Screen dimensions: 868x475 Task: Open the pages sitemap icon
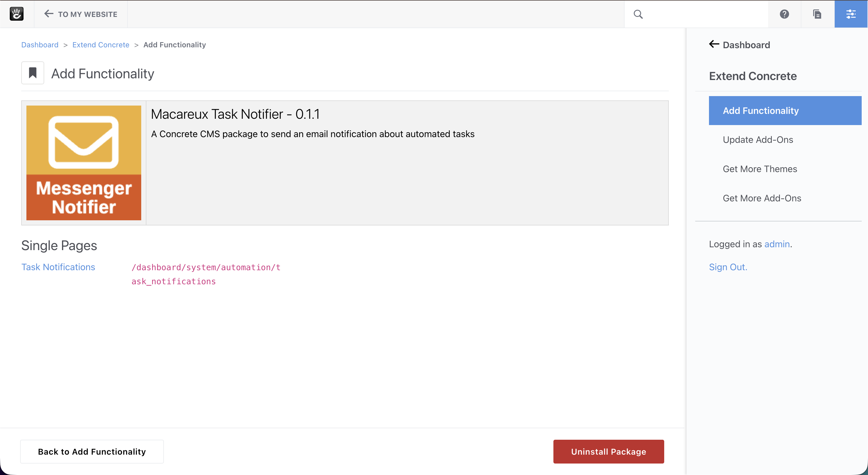pyautogui.click(x=817, y=14)
